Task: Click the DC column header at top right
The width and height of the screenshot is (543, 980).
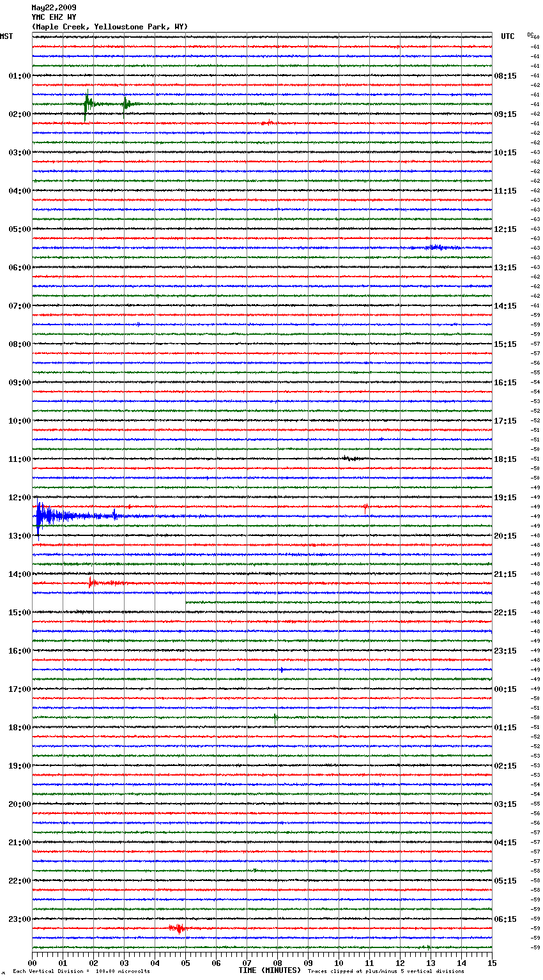Action: point(531,35)
